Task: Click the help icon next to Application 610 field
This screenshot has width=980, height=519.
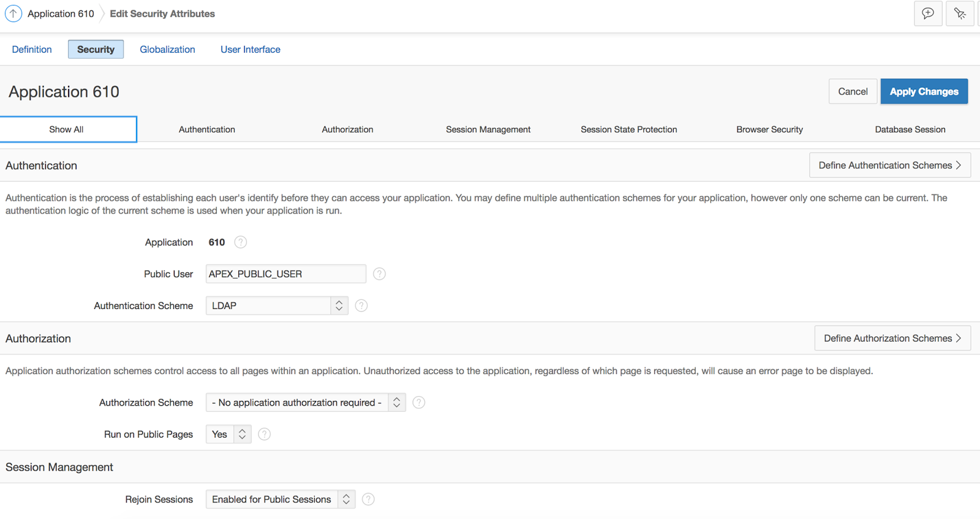Action: click(241, 242)
